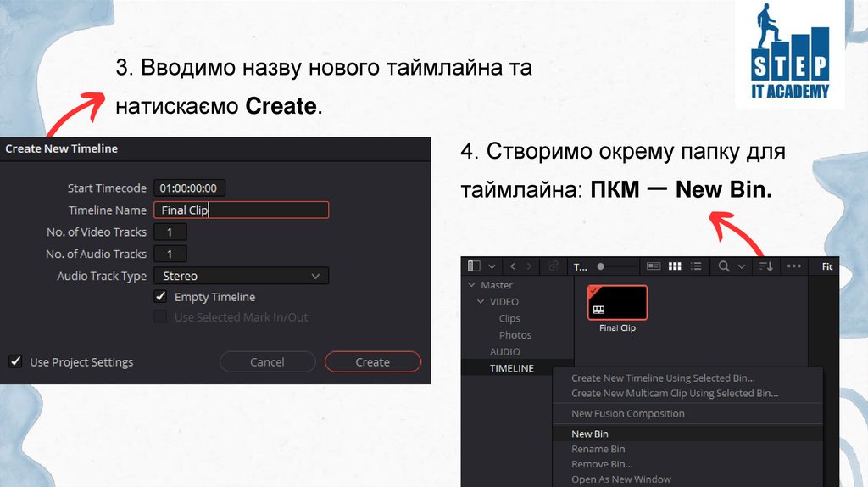Screen dimensions: 868x487
Task: Select the TIMELINE bin
Action: click(511, 368)
